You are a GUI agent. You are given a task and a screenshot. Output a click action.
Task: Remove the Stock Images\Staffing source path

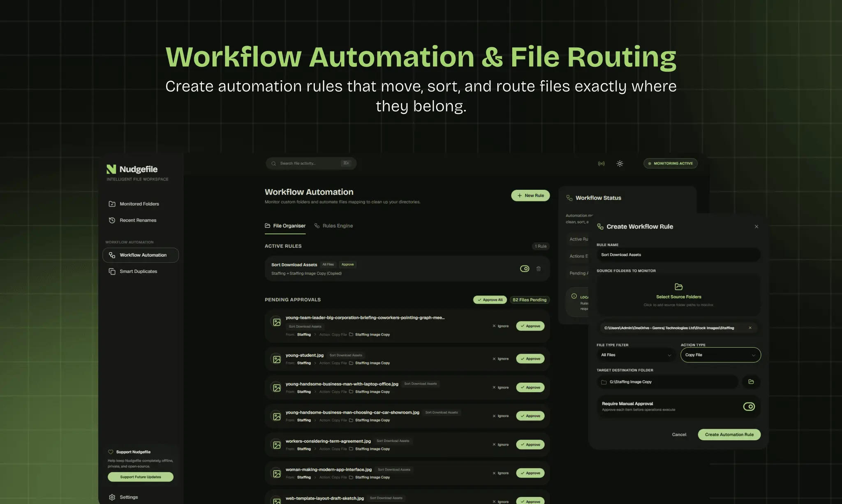pos(750,328)
